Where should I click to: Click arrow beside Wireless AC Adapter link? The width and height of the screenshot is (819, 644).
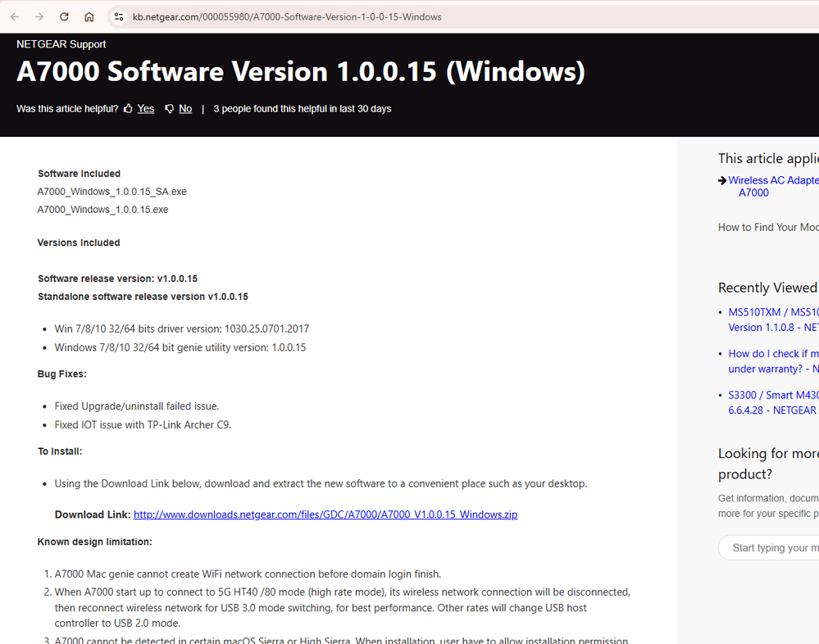pyautogui.click(x=722, y=180)
